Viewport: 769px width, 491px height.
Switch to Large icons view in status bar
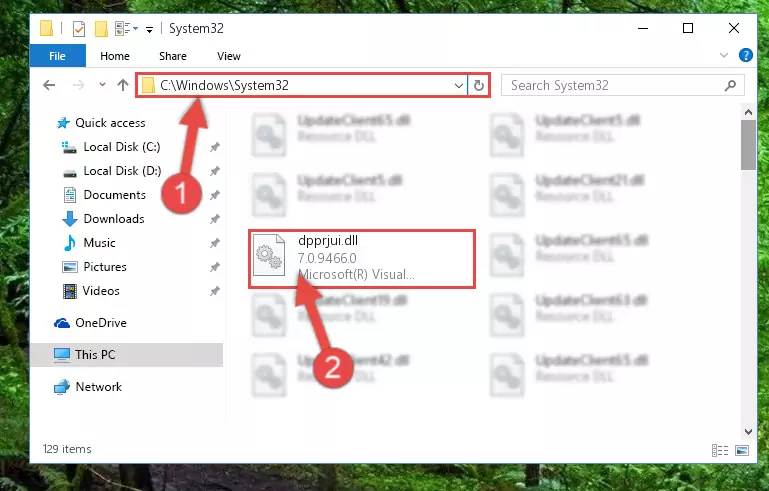pos(742,450)
